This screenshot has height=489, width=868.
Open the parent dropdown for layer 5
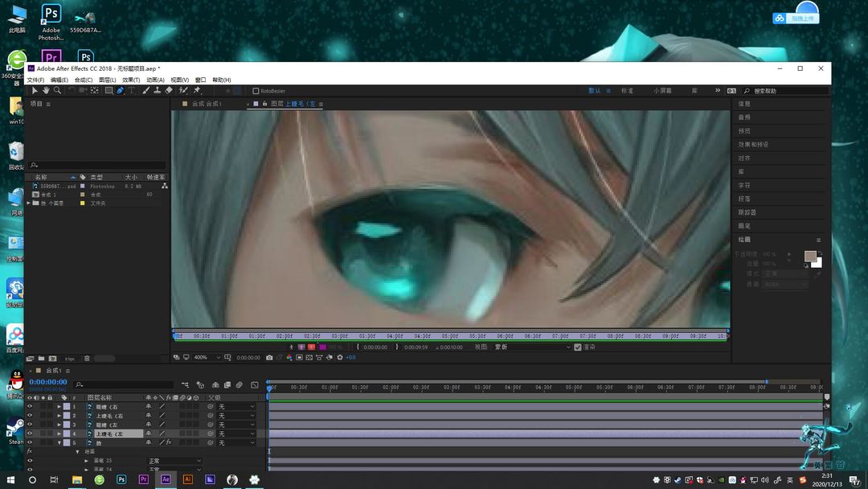pos(236,442)
